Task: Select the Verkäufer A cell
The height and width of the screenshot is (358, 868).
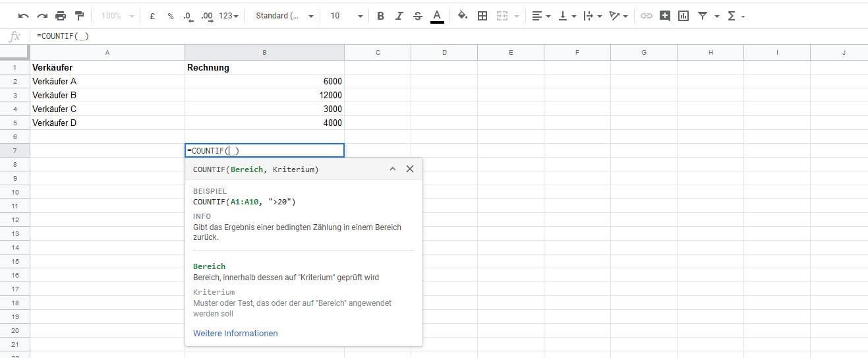Action: pos(107,81)
